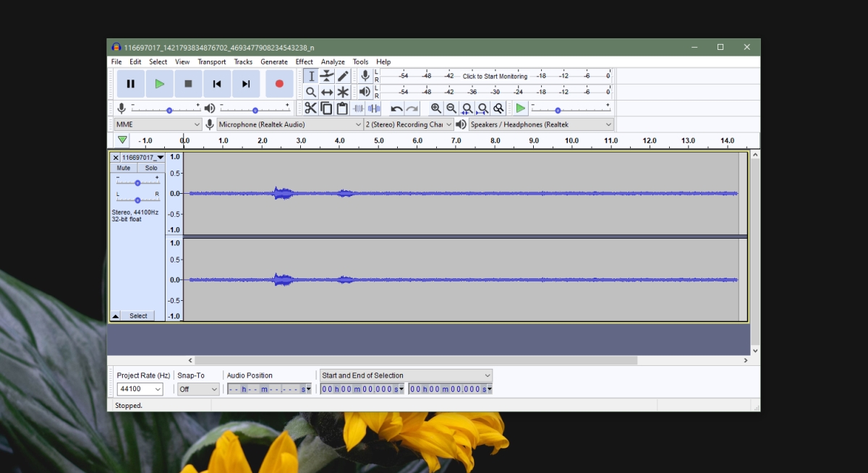868x473 pixels.
Task: Adjust the track pan L/R slider
Action: 137,199
